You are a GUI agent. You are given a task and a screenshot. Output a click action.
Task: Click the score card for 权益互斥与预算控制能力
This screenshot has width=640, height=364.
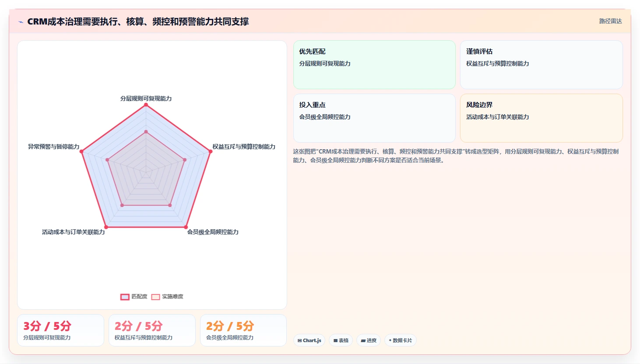[152, 330]
